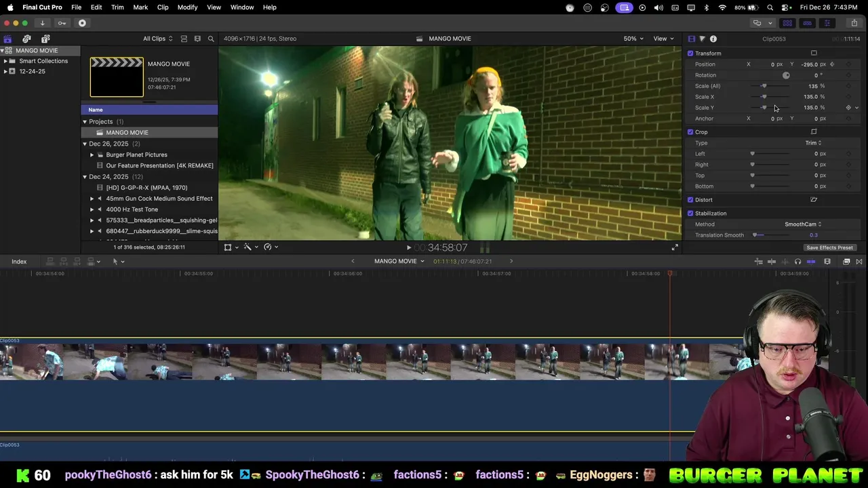Screen dimensions: 868x488
Task: Toggle Timeline visibility in toolbar
Action: (807, 23)
